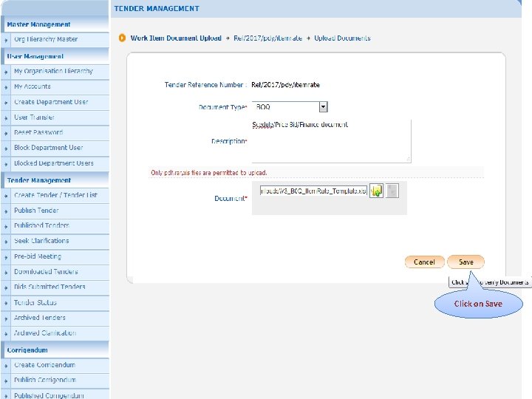The height and width of the screenshot is (399, 532).
Task: Click Work Item Document Upload breadcrumb
Action: pyautogui.click(x=176, y=38)
